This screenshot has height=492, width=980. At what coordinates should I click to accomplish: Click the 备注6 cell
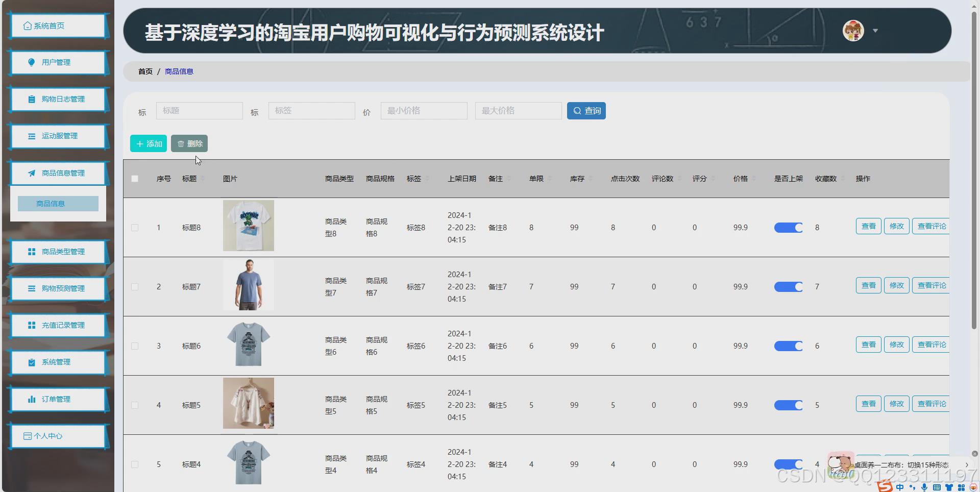[x=498, y=346]
